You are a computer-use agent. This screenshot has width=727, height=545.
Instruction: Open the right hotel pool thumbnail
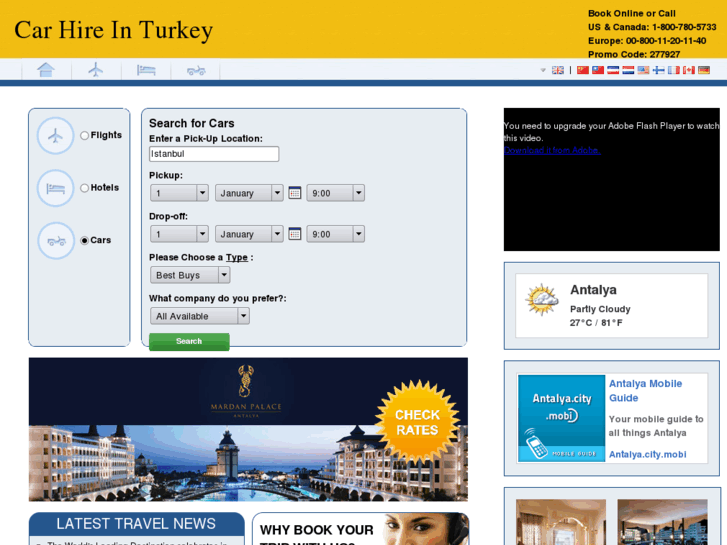point(663,522)
